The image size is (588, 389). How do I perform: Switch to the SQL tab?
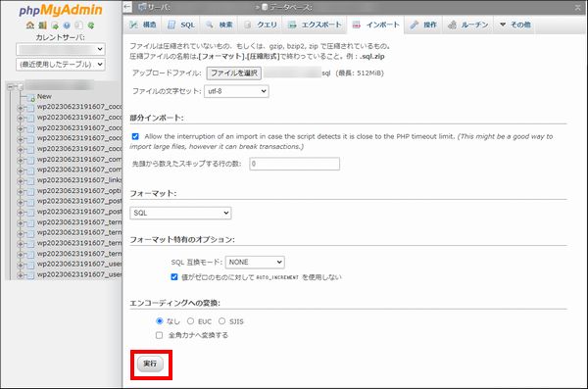181,24
